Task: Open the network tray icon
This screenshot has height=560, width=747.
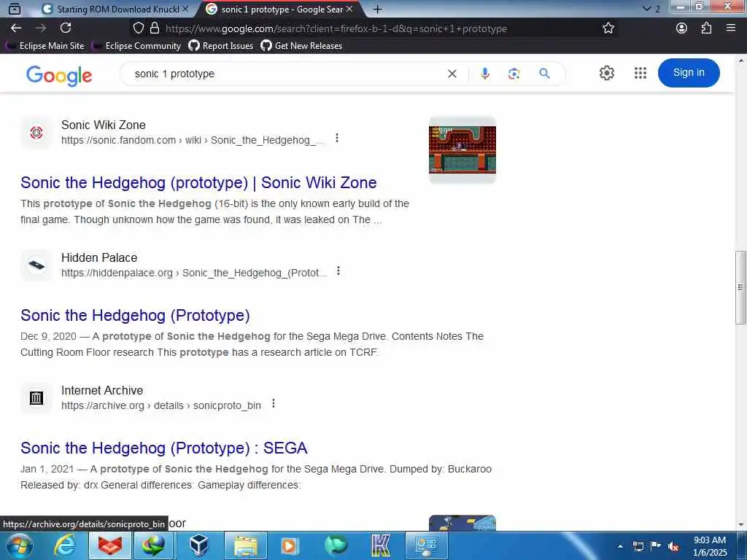Action: [638, 547]
